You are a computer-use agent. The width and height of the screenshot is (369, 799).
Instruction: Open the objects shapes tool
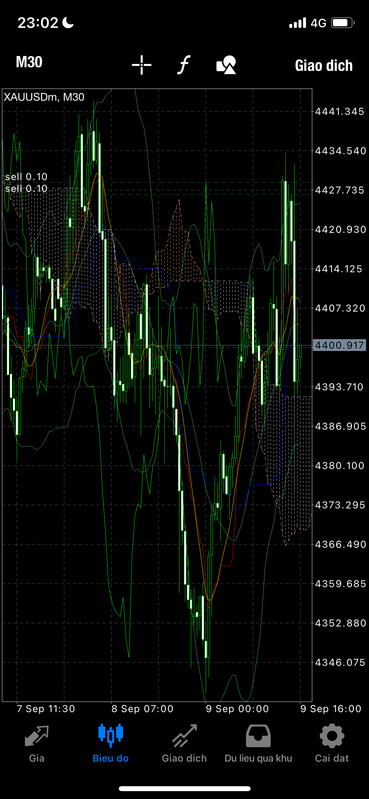226,65
